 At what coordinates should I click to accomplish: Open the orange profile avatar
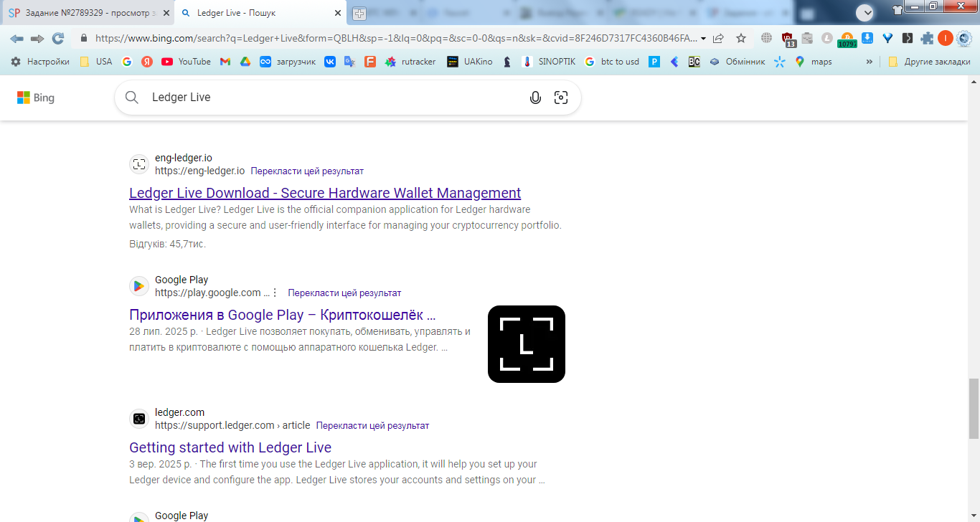946,39
